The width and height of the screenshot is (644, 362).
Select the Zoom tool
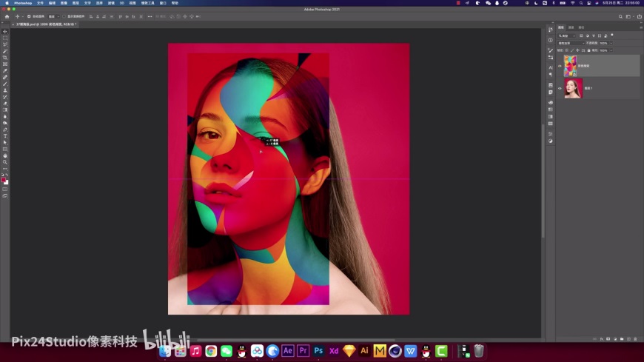tap(5, 162)
